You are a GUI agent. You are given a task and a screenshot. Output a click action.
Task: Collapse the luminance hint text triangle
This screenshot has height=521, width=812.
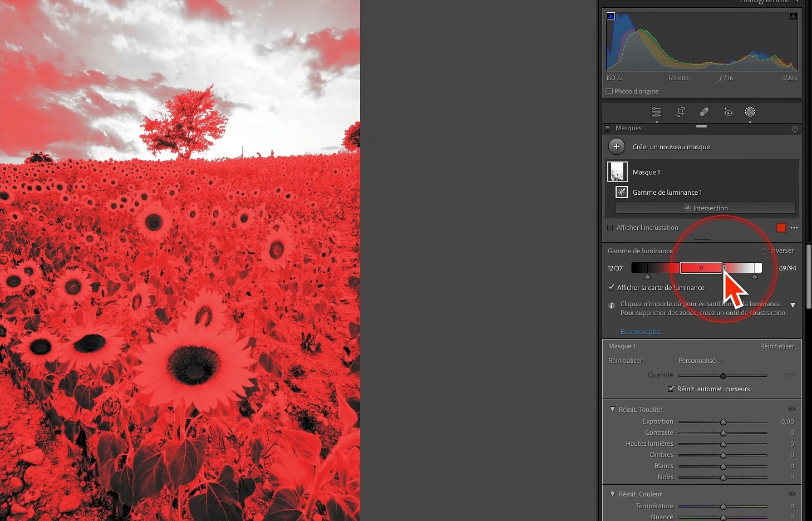(793, 305)
